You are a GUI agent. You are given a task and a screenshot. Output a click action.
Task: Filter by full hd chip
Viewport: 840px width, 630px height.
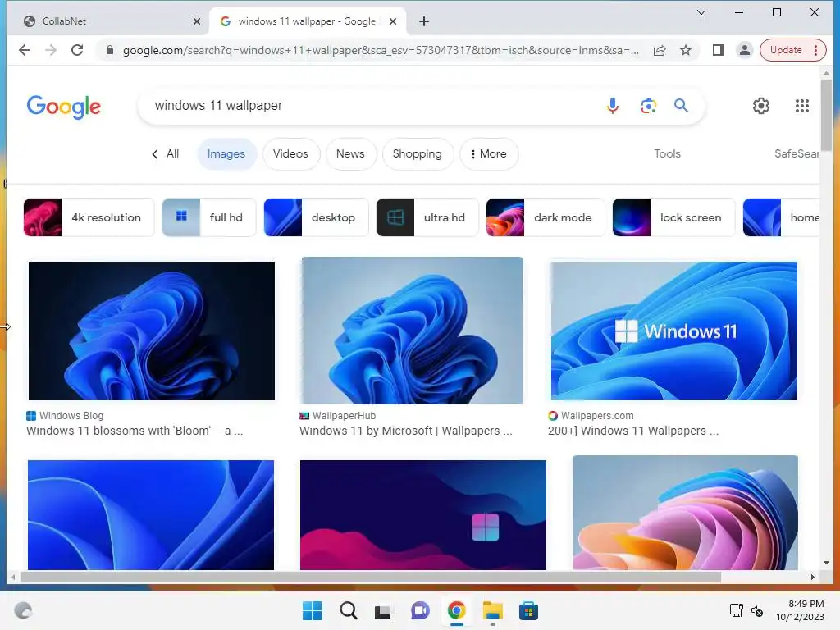209,217
